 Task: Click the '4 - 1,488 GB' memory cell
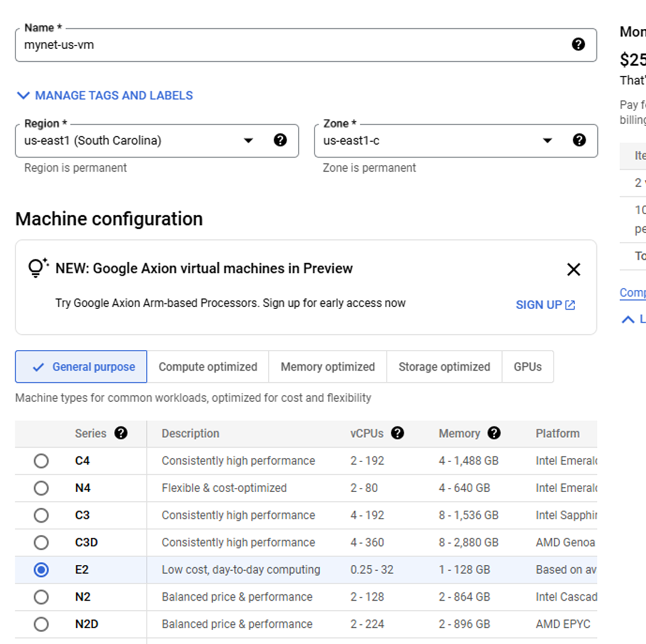click(x=468, y=461)
